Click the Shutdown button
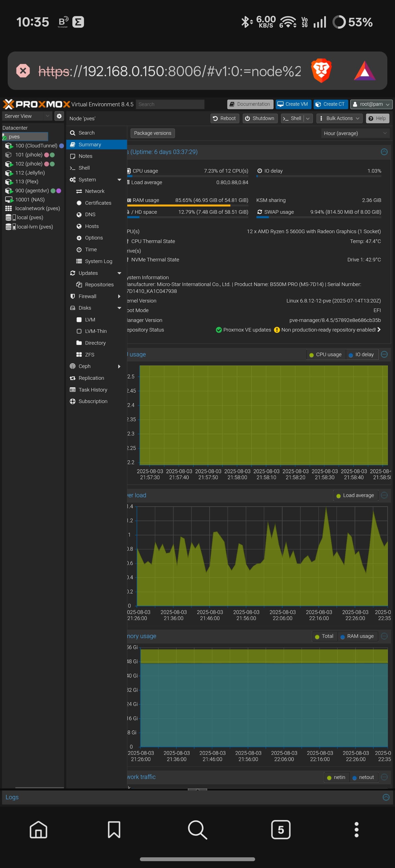The width and height of the screenshot is (395, 868). (260, 118)
